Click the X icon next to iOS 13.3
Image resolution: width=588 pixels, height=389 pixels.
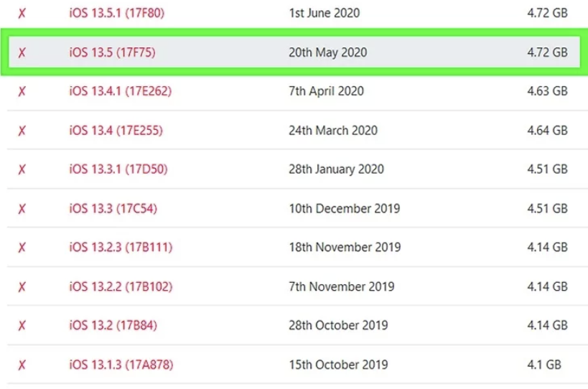22,209
